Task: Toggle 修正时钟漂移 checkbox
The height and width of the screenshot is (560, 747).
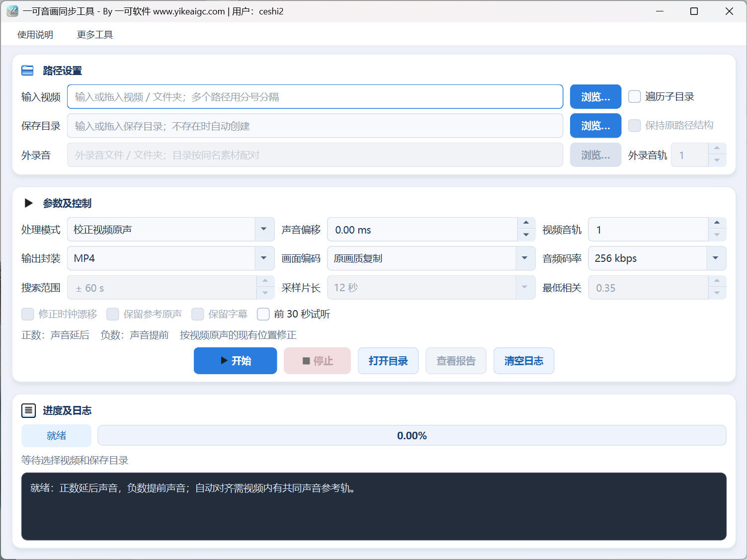Action: [x=28, y=314]
